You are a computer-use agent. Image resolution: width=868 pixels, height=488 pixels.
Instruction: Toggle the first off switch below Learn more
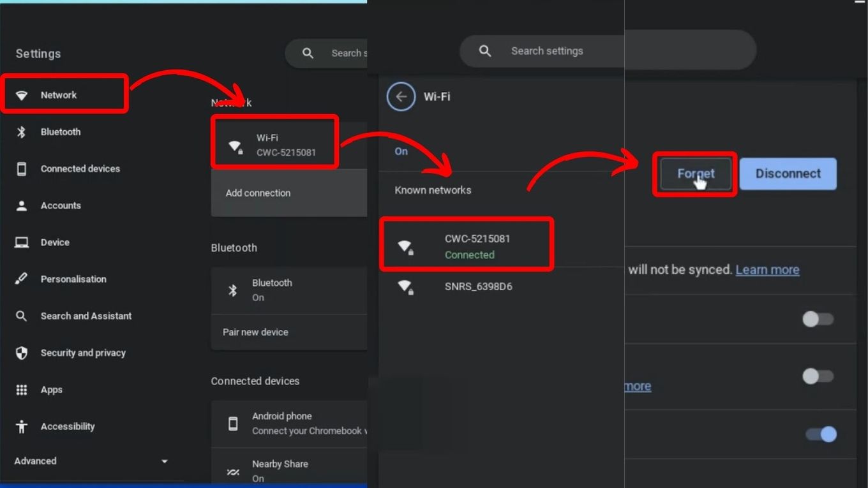pyautogui.click(x=818, y=319)
